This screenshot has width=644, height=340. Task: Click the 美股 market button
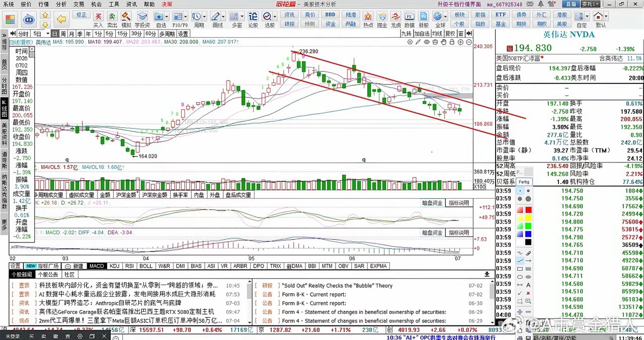(562, 24)
